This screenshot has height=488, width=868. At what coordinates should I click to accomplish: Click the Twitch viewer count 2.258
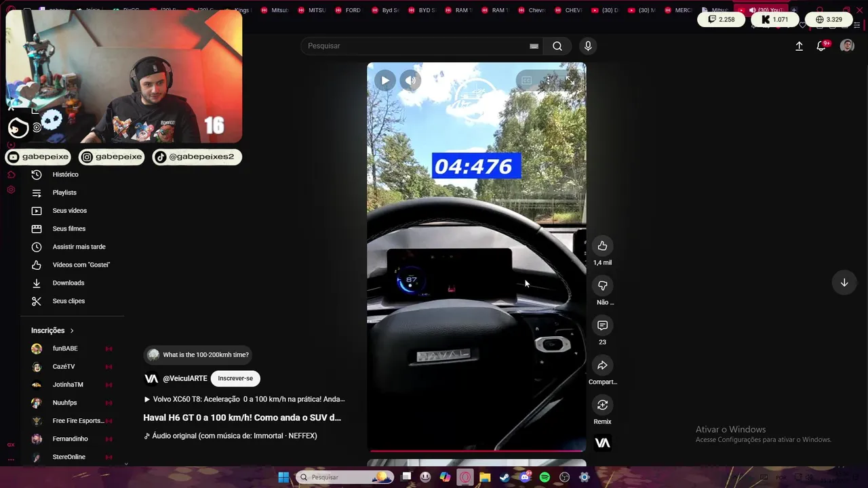click(721, 20)
